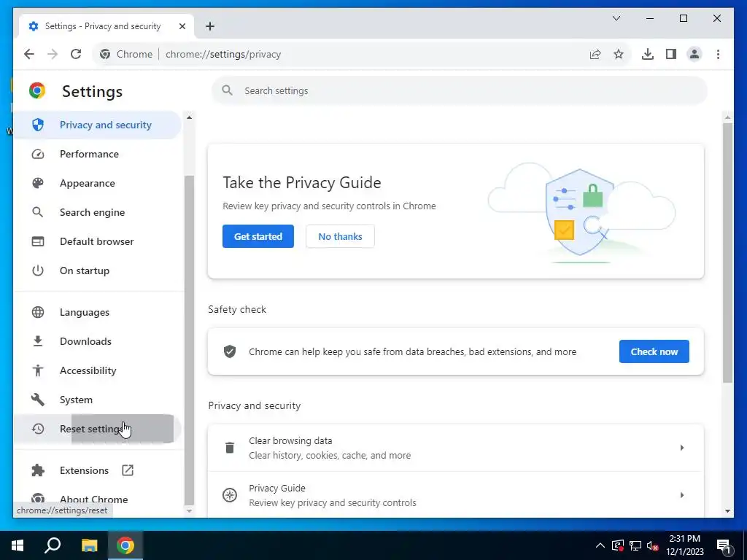Bookmark this tab with star icon
Viewport: 747px width, 560px height.
619,54
